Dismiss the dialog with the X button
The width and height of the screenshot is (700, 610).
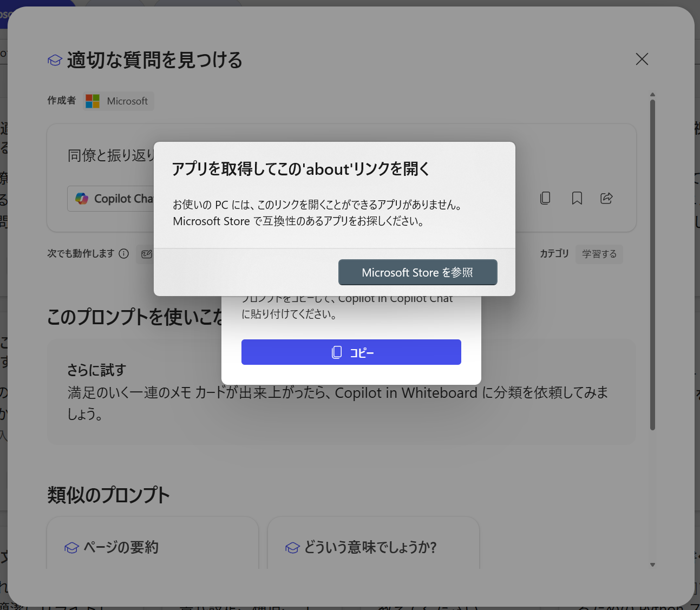[x=642, y=59]
